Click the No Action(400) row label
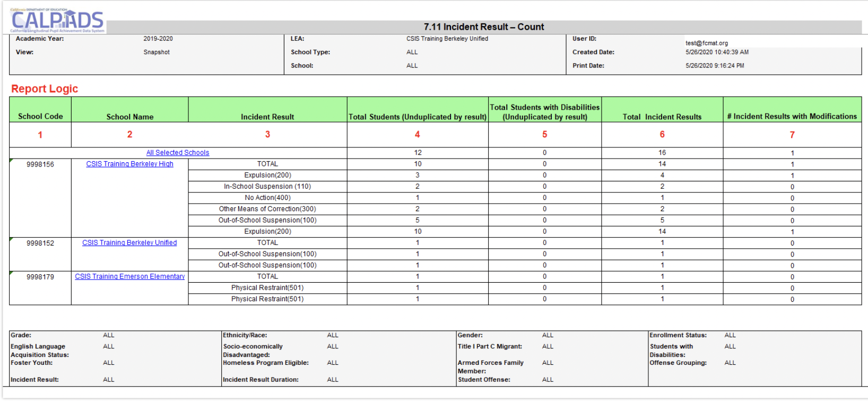The height and width of the screenshot is (402, 868). 267,197
